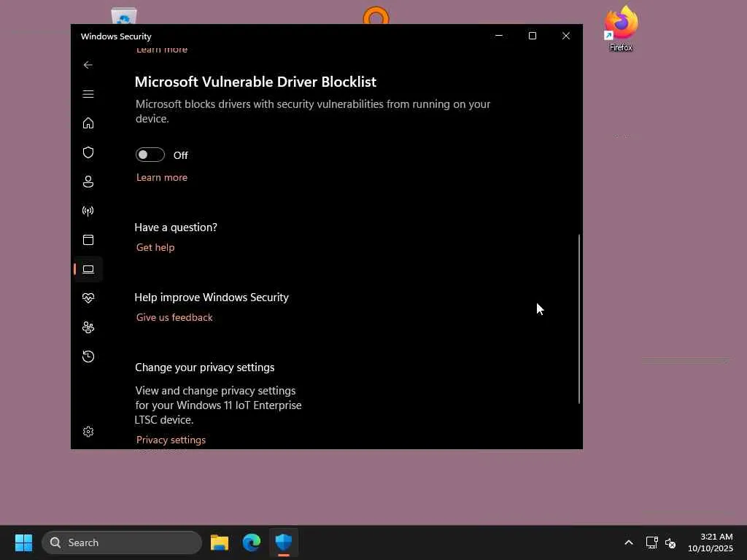
Task: Open the Privacy settings link
Action: click(171, 440)
